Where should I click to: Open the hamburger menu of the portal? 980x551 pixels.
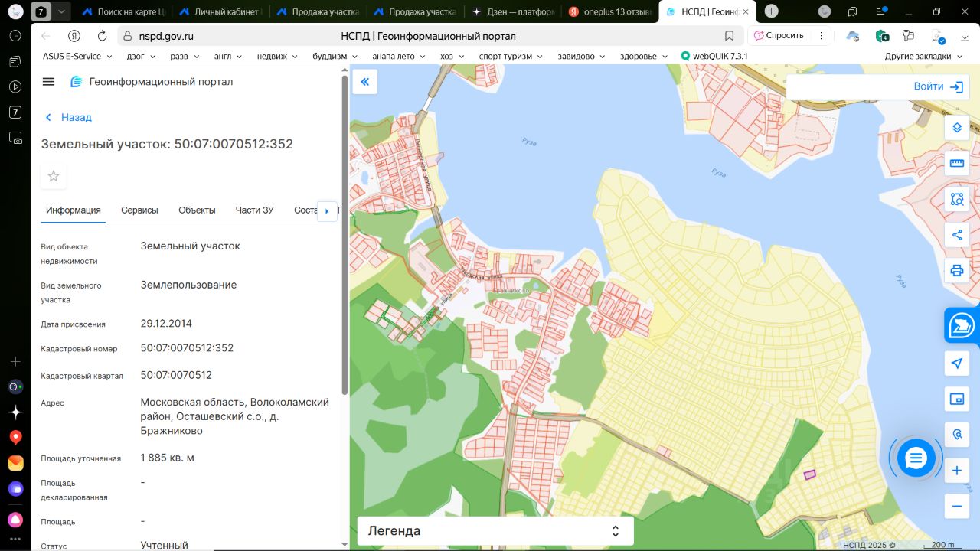point(48,82)
